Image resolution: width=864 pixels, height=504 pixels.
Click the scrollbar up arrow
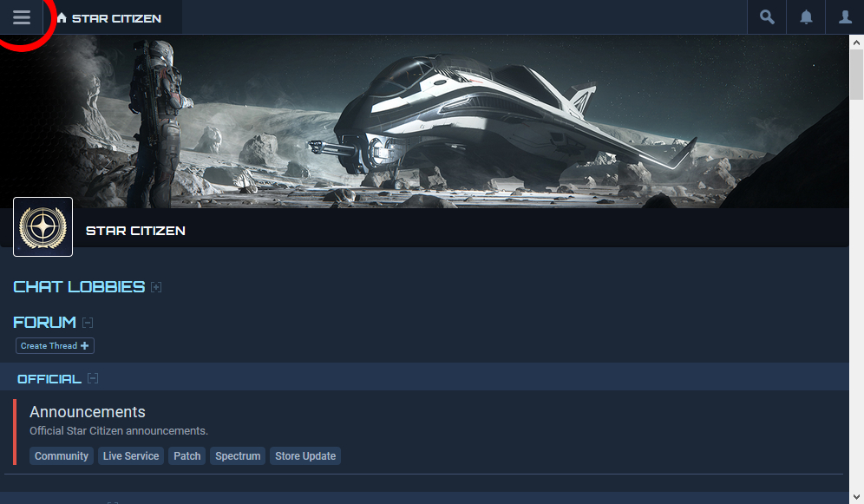click(x=856, y=42)
